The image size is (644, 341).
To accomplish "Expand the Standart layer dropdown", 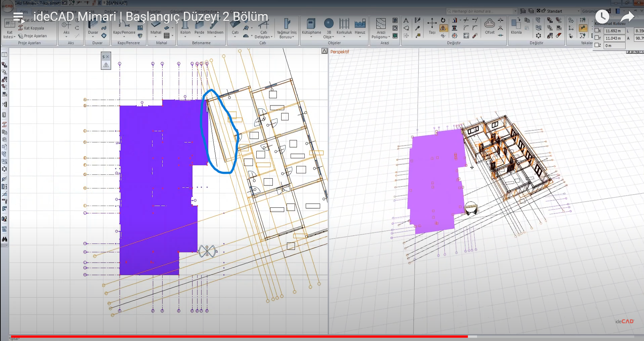I will [578, 11].
